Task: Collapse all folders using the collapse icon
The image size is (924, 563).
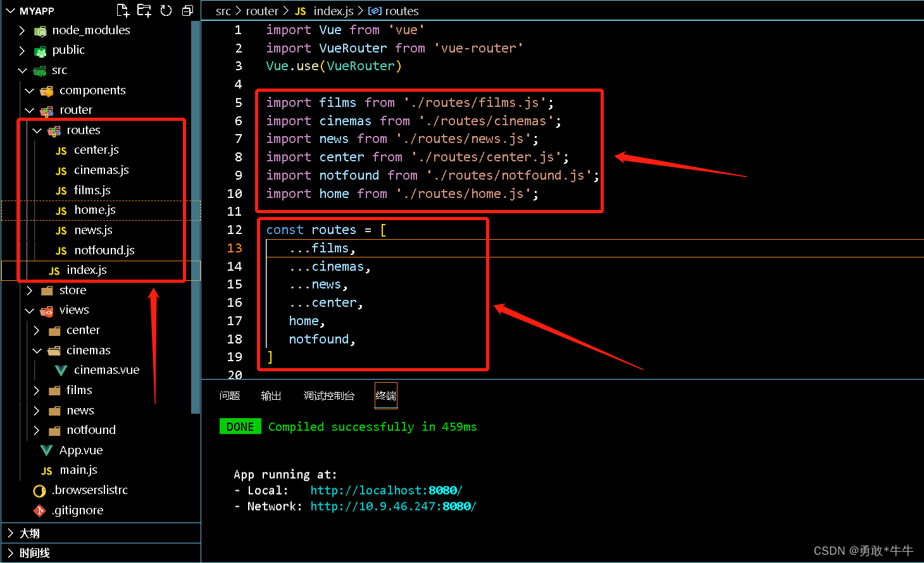Action: coord(187,10)
